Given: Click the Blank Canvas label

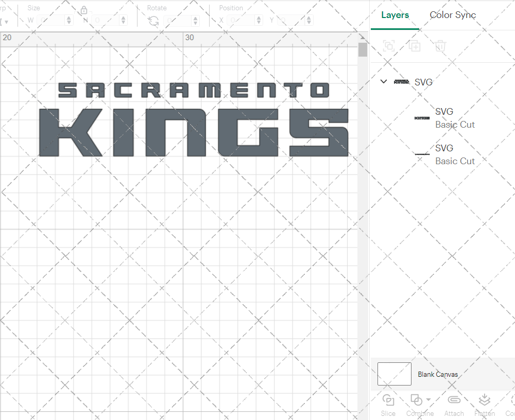Looking at the screenshot, I should coord(437,374).
